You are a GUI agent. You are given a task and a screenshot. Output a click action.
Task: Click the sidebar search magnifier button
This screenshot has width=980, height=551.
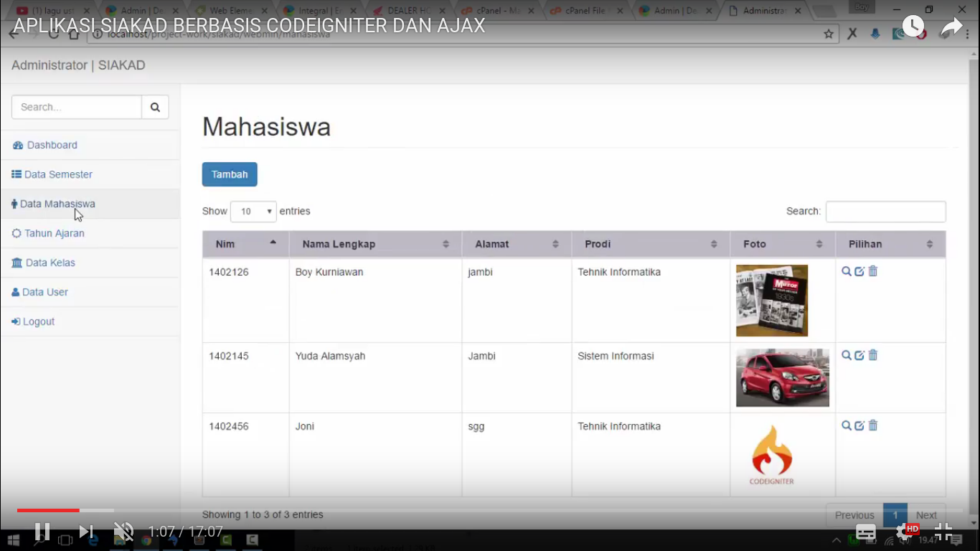coord(155,107)
